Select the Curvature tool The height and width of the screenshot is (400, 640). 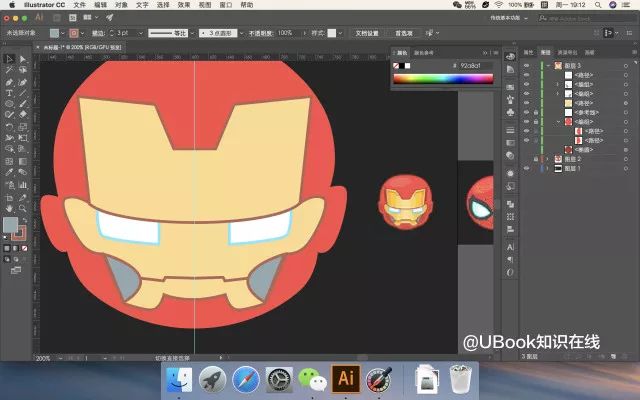[x=22, y=82]
